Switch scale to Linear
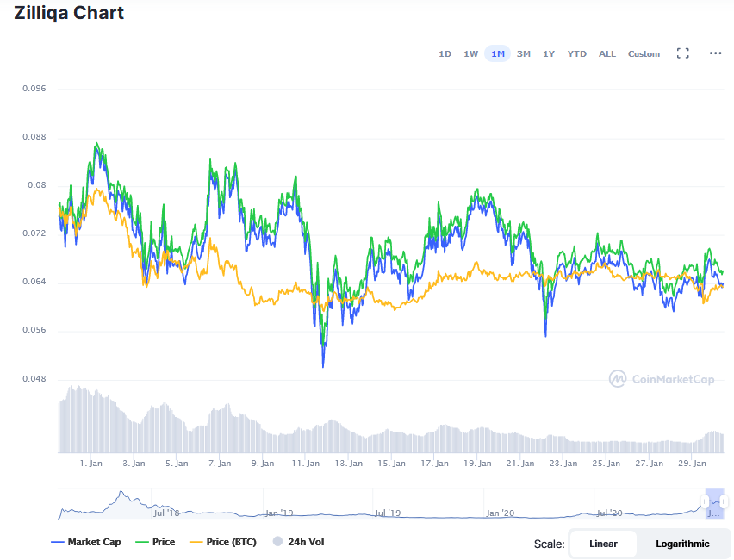The image size is (734, 560). coord(603,544)
